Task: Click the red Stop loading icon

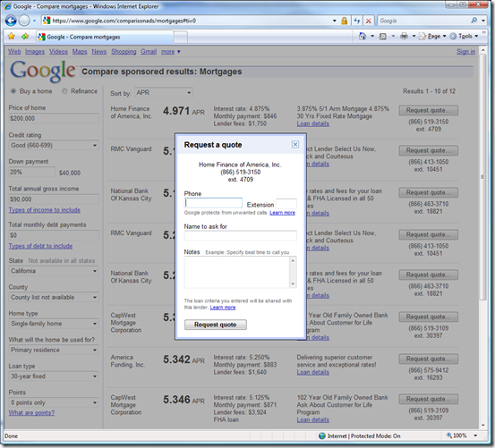Action: point(368,21)
